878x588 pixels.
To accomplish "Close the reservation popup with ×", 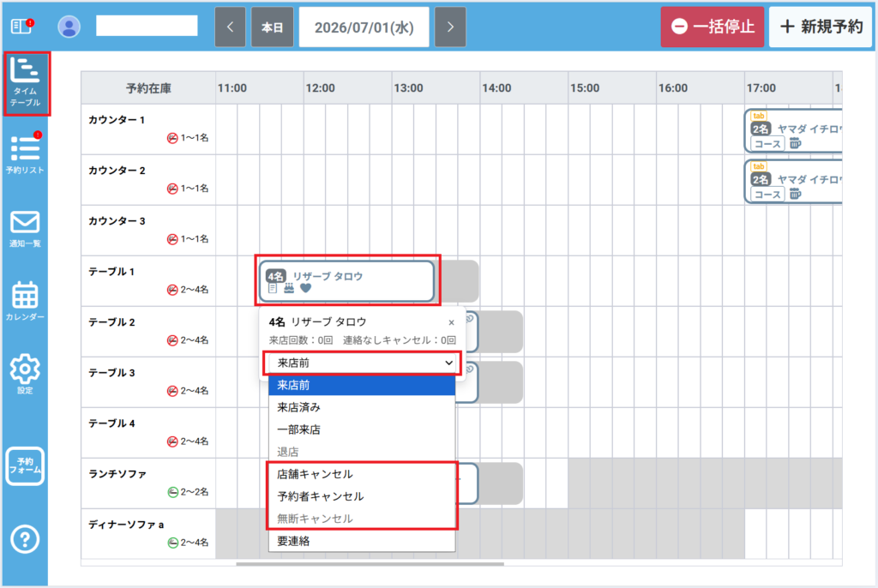I will click(451, 322).
